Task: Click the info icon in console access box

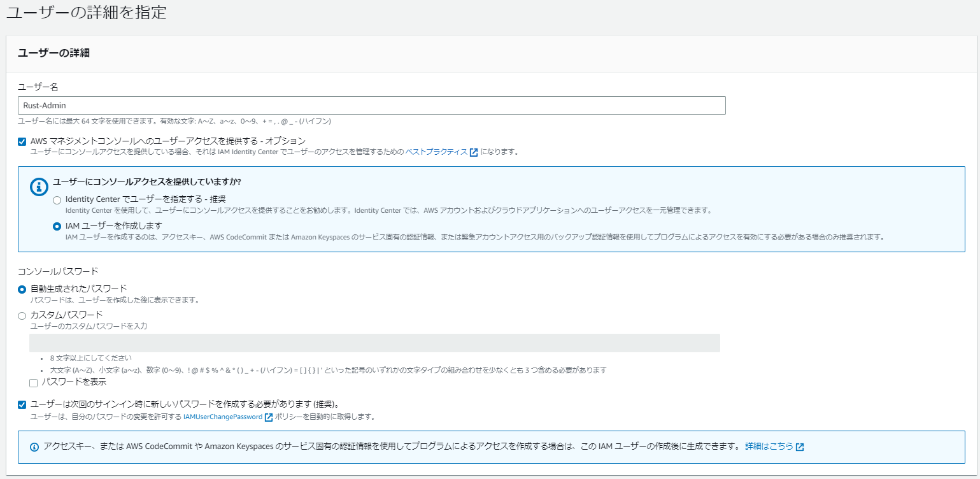Action: pos(39,187)
